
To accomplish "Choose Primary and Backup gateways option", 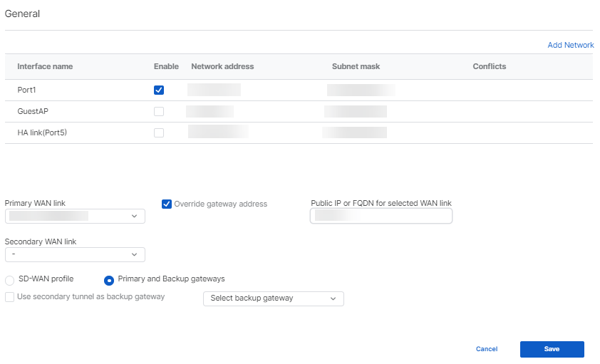I will click(x=110, y=280).
